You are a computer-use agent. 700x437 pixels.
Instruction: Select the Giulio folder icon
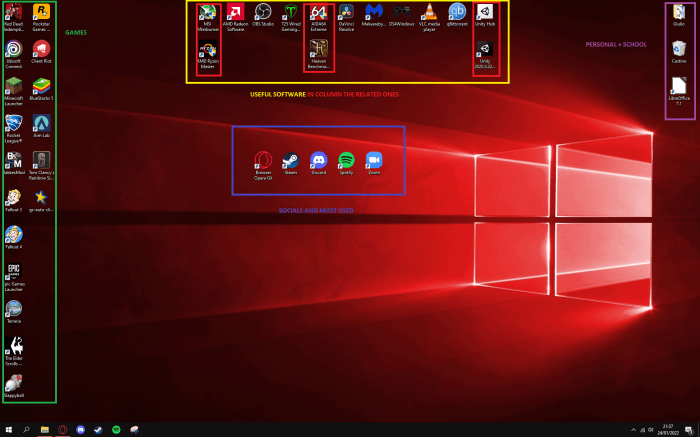pos(679,15)
